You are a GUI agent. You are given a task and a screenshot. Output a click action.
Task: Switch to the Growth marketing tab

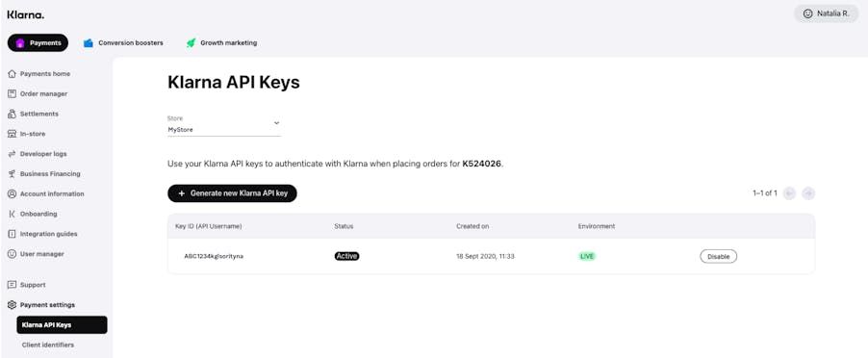coord(222,42)
